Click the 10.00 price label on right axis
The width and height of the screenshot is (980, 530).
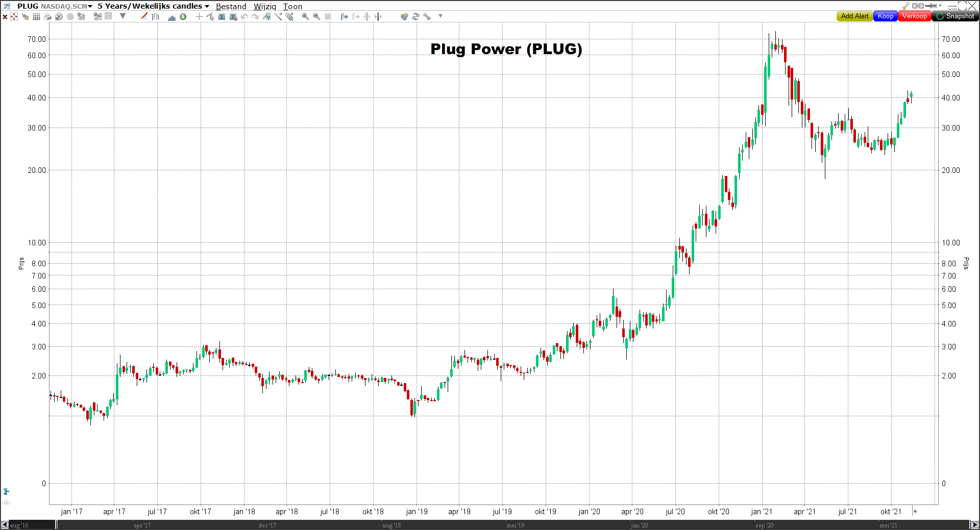click(x=951, y=242)
